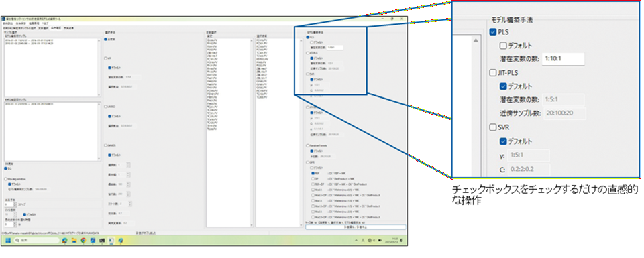Switch to the 予測結果 tab
This screenshot has height=258, width=644.
68,28
